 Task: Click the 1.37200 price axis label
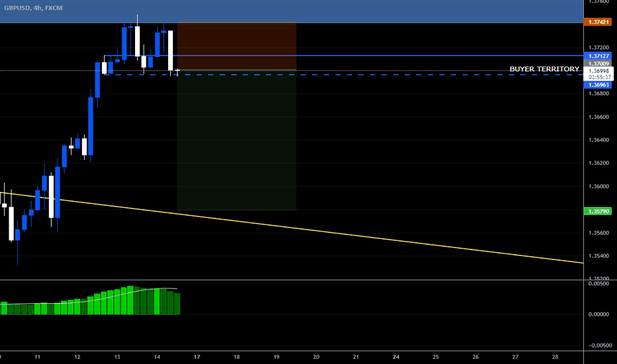pos(598,47)
